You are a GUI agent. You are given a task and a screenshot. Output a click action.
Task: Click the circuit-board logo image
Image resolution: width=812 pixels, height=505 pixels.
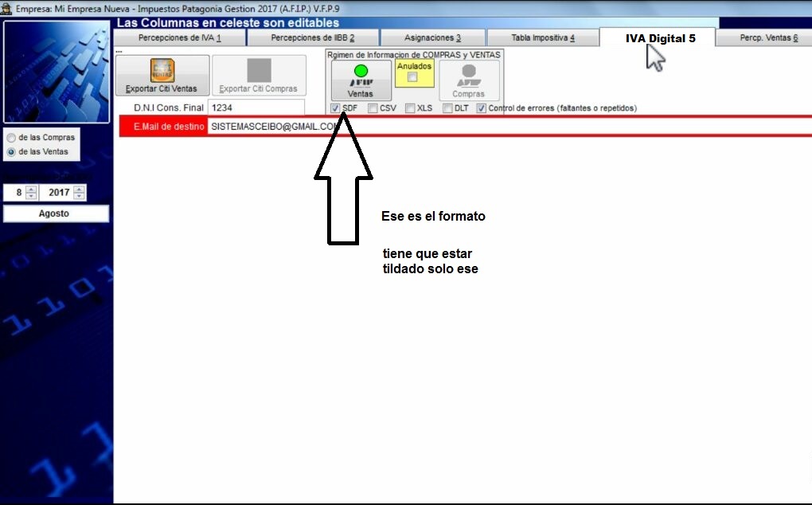(57, 72)
